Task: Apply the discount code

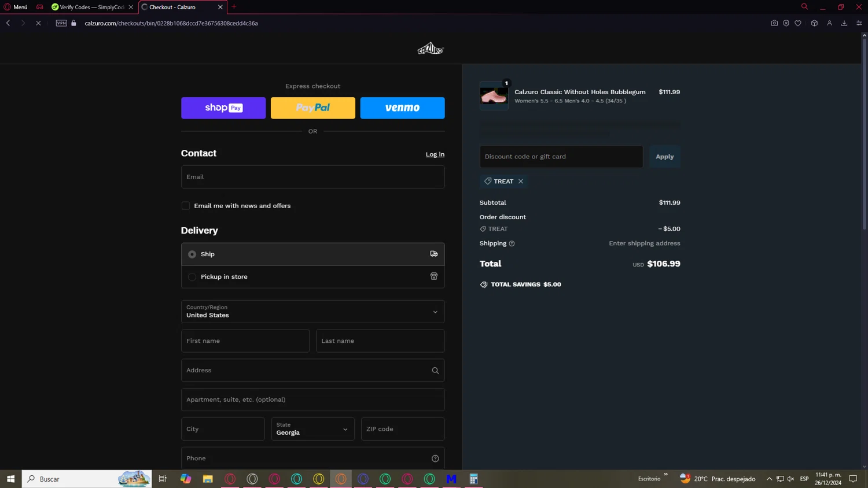Action: (x=664, y=157)
